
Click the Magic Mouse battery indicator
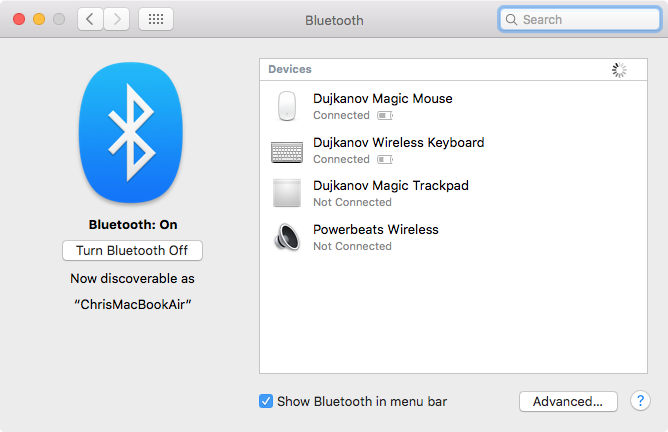[385, 115]
